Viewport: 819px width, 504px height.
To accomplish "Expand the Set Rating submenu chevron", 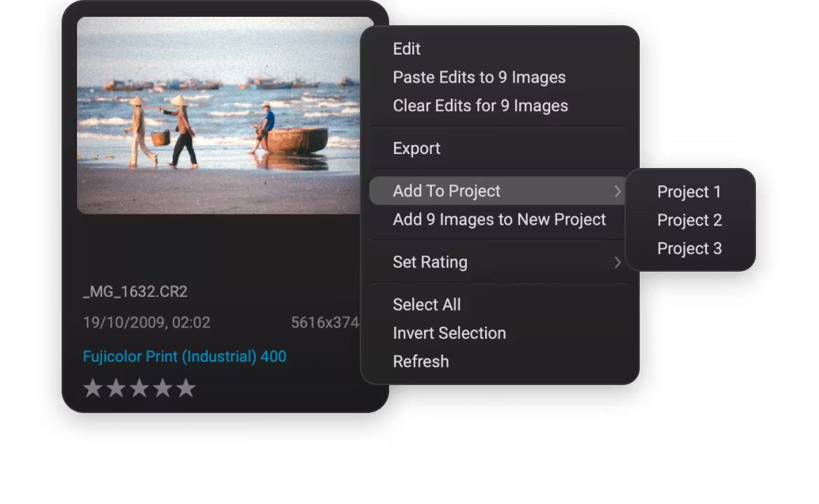I will click(617, 262).
